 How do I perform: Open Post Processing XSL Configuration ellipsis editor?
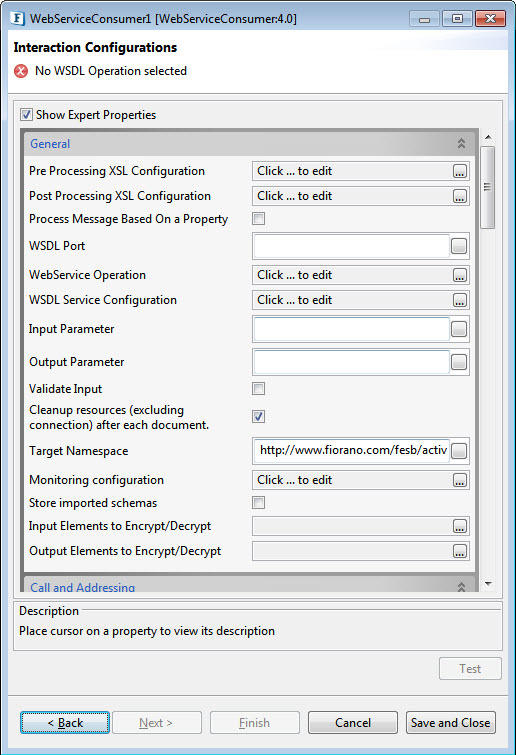pos(460,196)
